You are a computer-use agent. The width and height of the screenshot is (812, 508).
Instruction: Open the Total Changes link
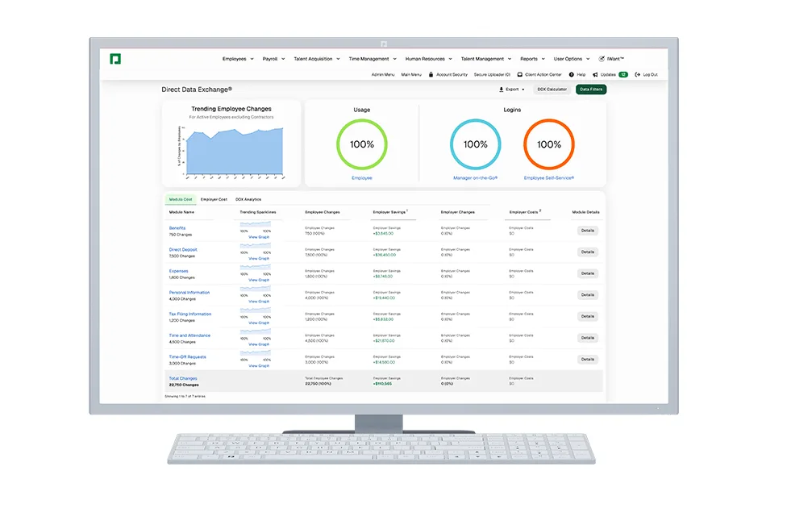183,378
